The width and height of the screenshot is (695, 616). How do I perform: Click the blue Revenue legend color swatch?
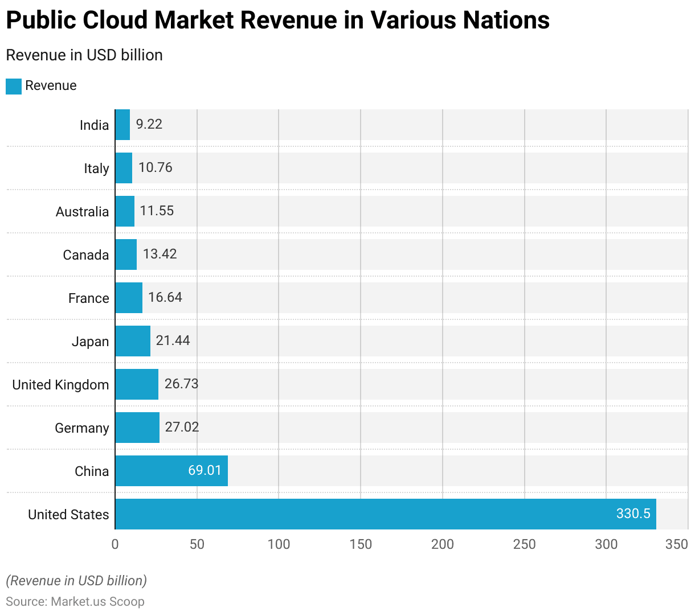[x=14, y=86]
